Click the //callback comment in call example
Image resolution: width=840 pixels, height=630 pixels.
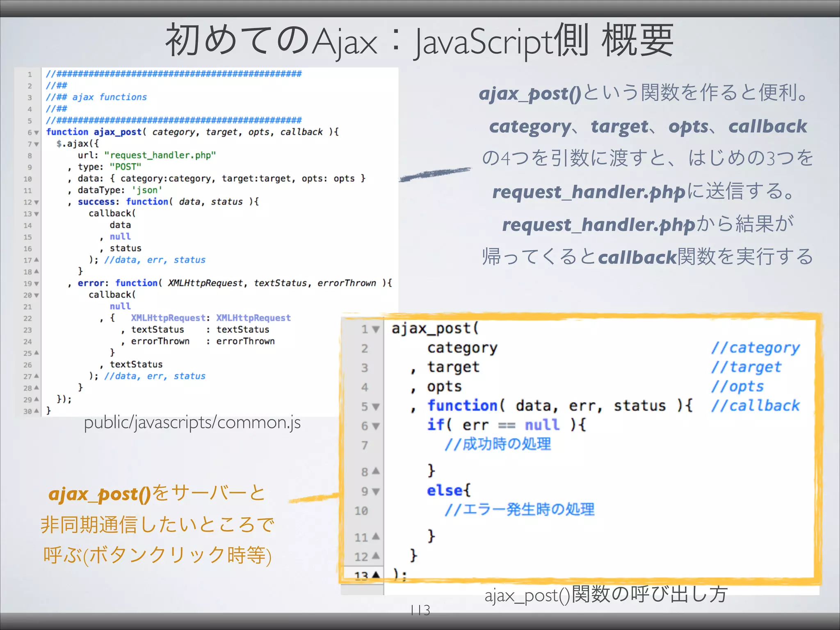click(x=756, y=406)
